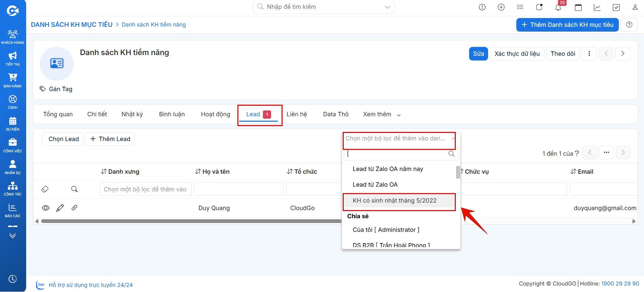
Task: Click the link icon on Duy Quang row
Action: [x=74, y=208]
